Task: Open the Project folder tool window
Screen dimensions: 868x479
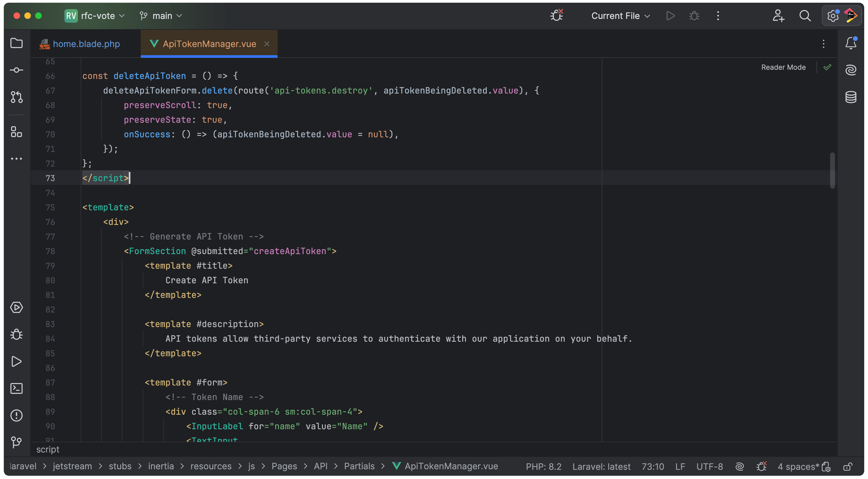Action: 16,43
